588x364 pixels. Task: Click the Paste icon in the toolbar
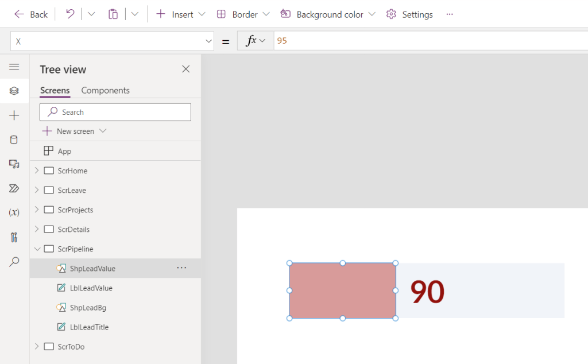113,14
